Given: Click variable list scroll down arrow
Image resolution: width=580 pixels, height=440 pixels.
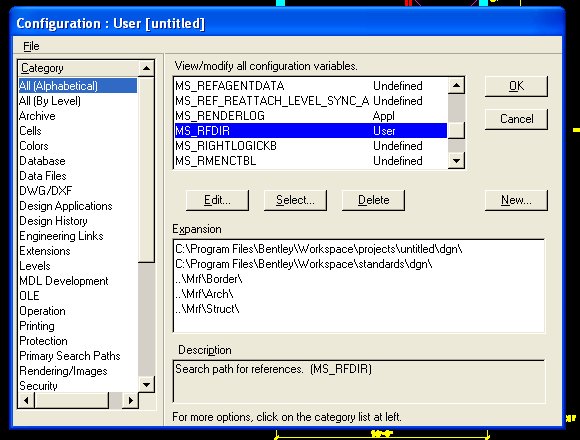Looking at the screenshot, I should click(456, 161).
